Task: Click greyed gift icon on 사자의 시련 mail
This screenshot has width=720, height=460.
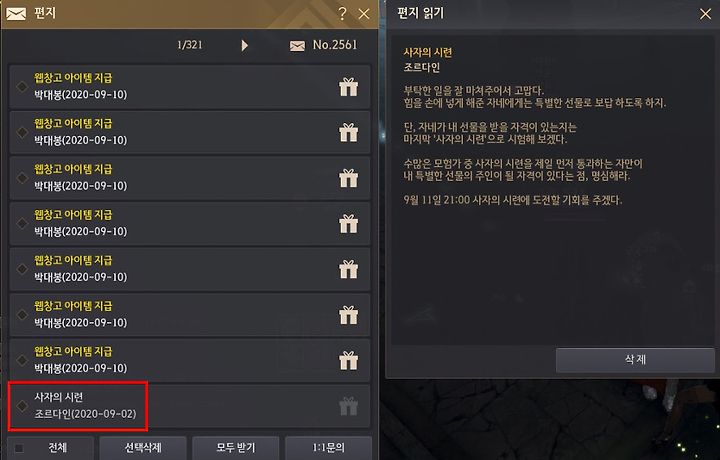Action: pos(349,406)
